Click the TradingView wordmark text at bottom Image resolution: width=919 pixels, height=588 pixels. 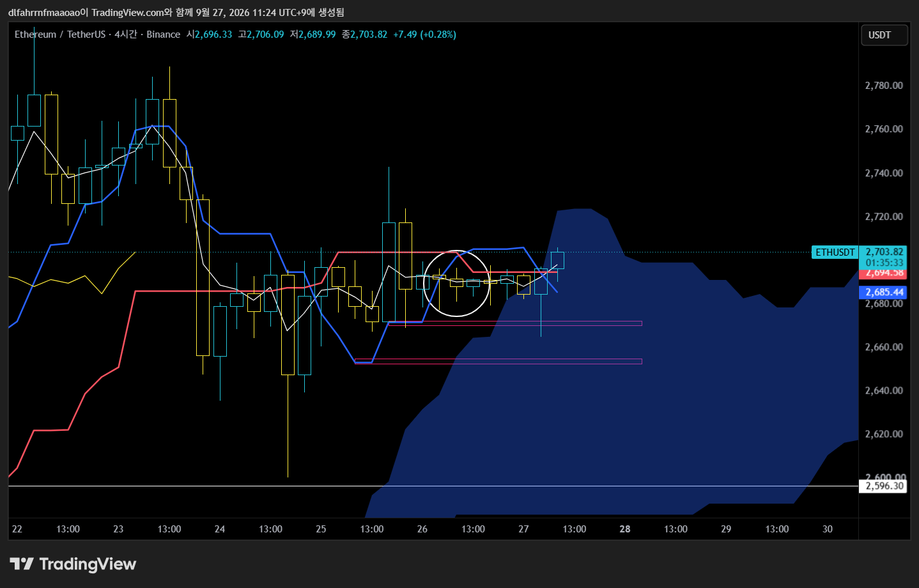pos(88,564)
